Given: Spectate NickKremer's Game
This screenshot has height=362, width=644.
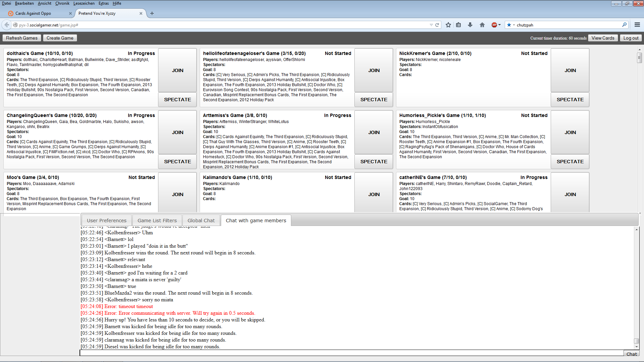Looking at the screenshot, I should click(570, 100).
